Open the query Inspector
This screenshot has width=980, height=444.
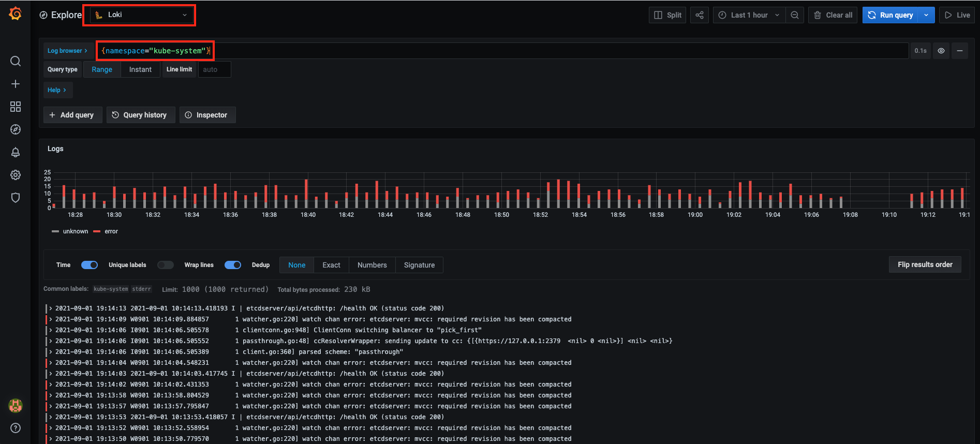[207, 115]
